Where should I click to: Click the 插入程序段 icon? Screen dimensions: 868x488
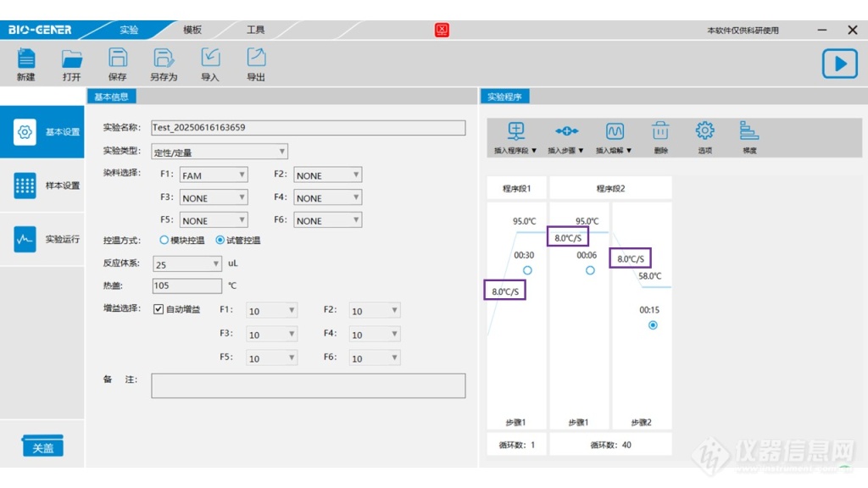pos(516,132)
